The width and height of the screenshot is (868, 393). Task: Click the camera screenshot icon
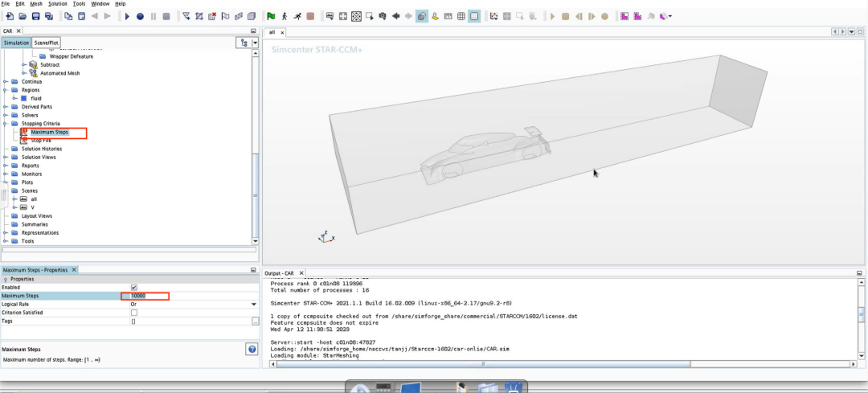[383, 17]
